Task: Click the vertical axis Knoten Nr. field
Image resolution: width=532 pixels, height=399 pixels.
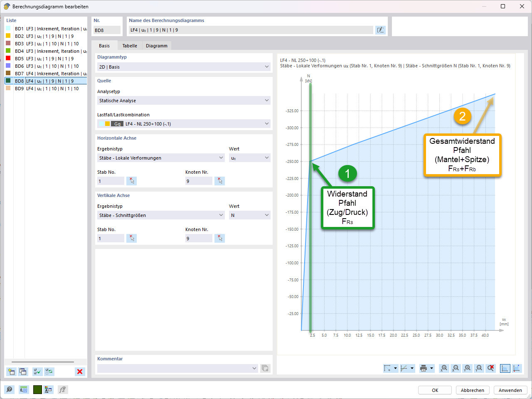Action: point(199,238)
